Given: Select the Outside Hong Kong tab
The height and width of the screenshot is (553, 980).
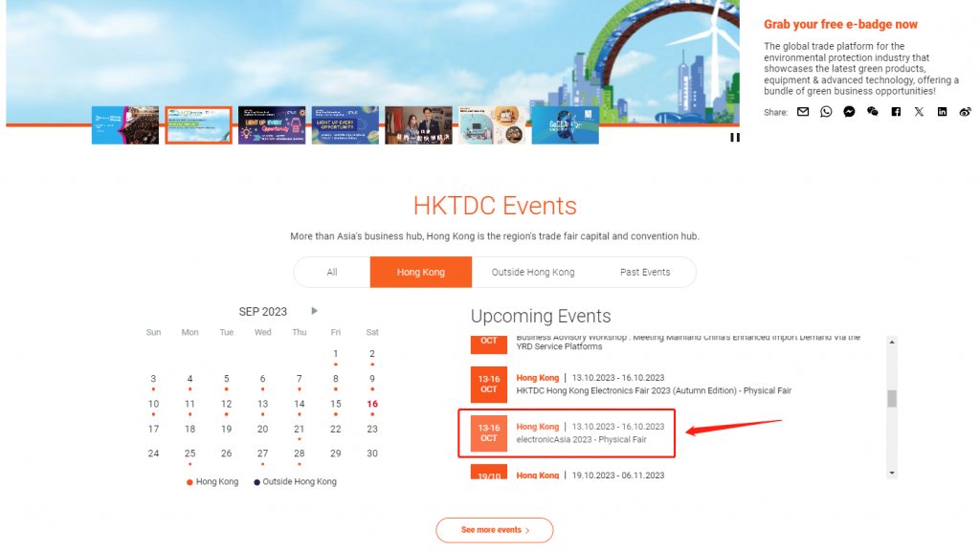Looking at the screenshot, I should [533, 273].
